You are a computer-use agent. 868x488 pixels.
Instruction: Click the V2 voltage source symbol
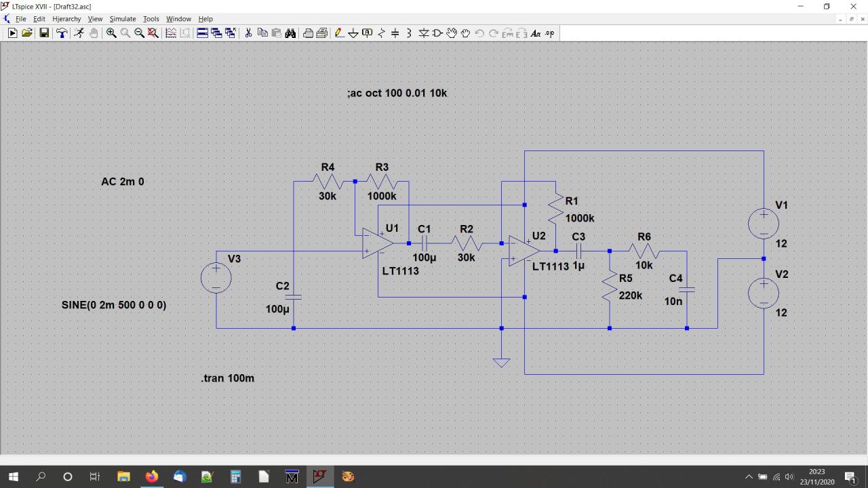click(x=764, y=293)
